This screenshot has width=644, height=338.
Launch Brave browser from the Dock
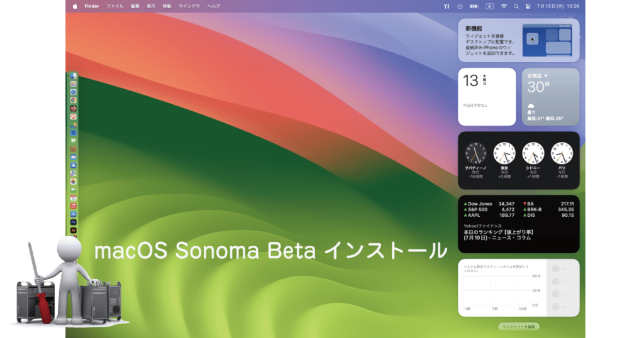73,116
